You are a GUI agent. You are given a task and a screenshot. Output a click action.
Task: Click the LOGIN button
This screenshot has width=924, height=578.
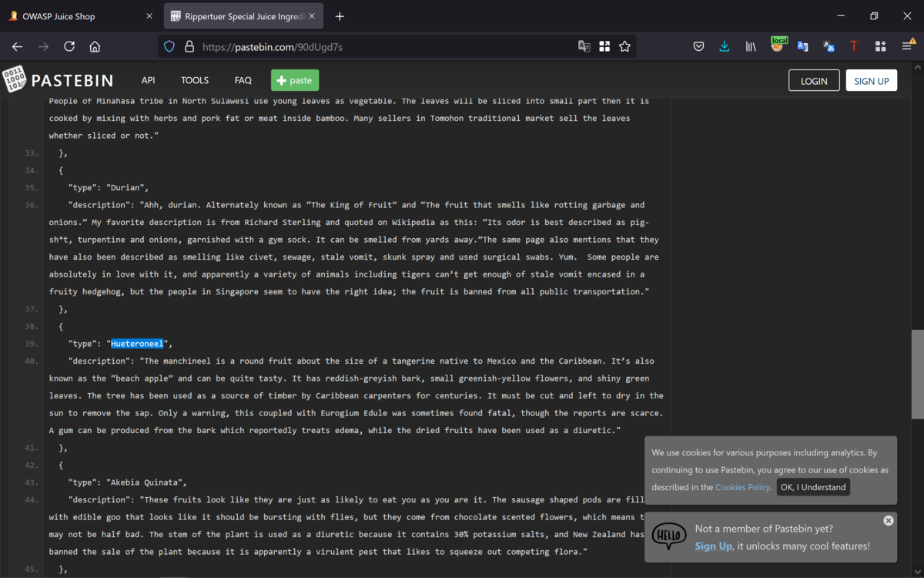pos(814,80)
